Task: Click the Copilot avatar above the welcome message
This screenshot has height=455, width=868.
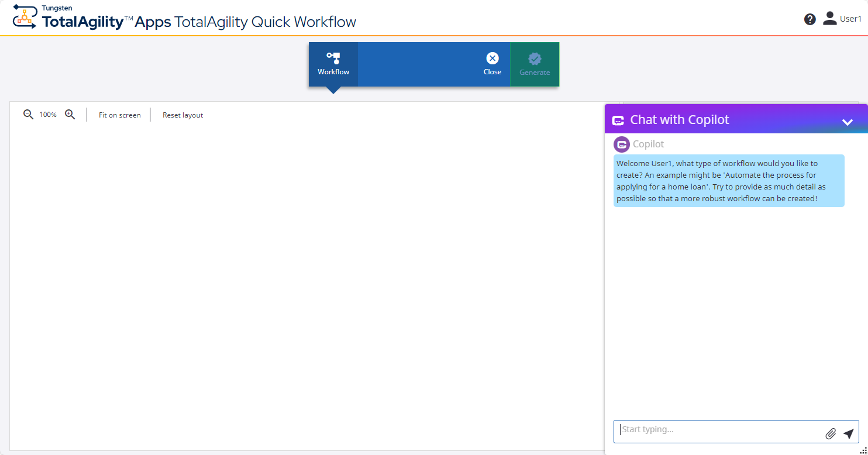Action: tap(621, 144)
